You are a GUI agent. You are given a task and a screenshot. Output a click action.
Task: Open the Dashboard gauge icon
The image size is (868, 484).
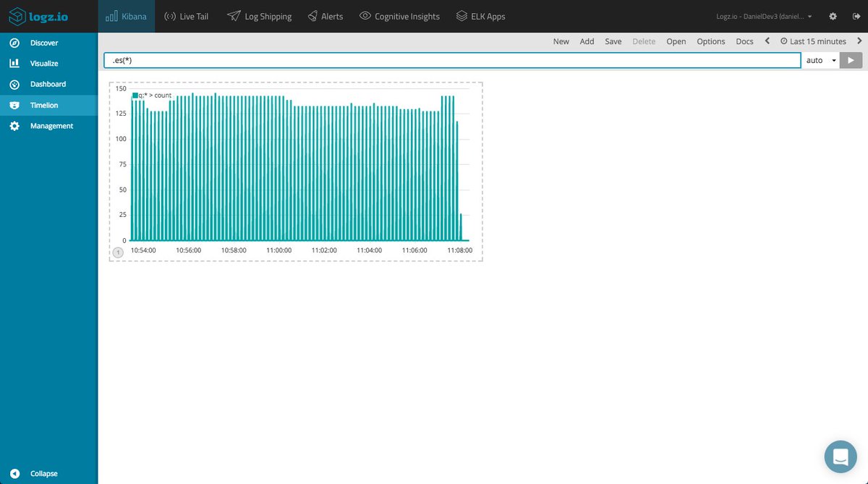click(14, 85)
